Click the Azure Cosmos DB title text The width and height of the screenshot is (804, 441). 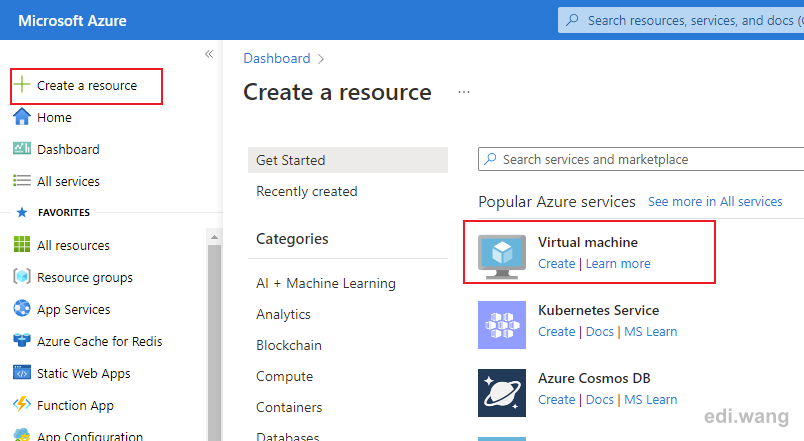pos(594,378)
